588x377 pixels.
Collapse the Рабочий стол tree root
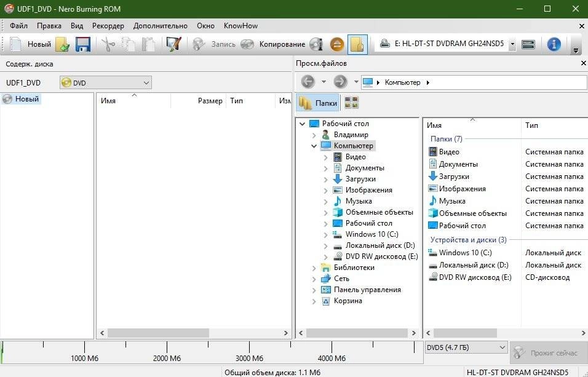pyautogui.click(x=302, y=124)
